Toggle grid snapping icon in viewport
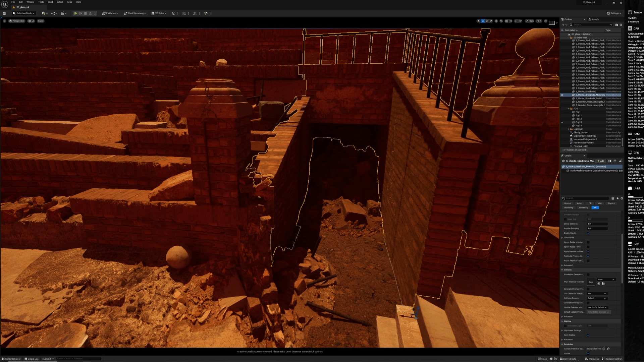The image size is (644, 362). [x=506, y=21]
